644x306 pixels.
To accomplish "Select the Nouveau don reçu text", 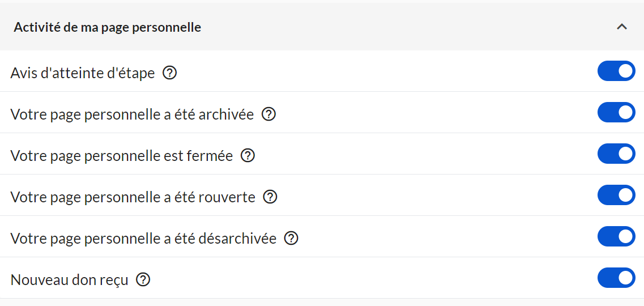I will tap(70, 280).
